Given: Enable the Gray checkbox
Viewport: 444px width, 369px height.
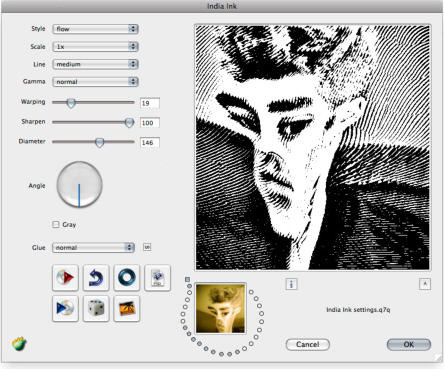Looking at the screenshot, I should [56, 224].
